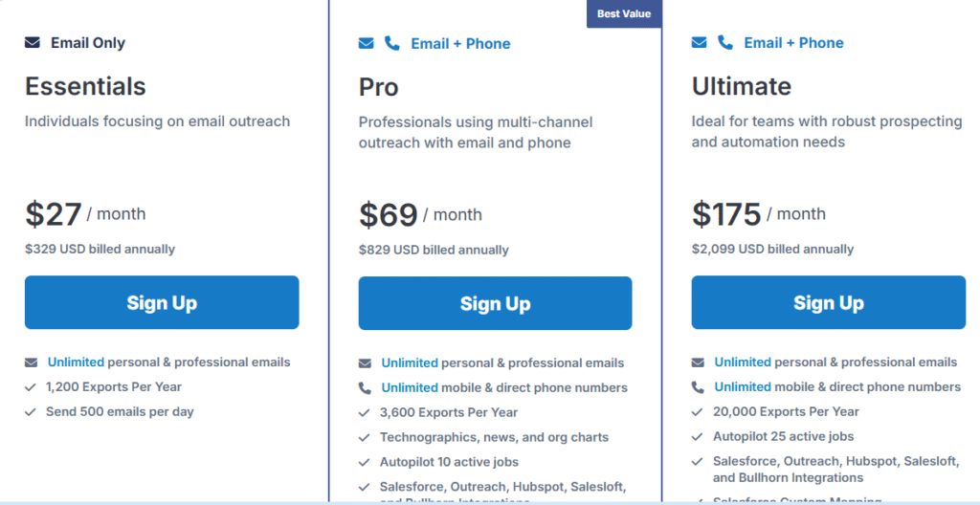Click Unlimited link in Ultimate emails feature

(743, 362)
